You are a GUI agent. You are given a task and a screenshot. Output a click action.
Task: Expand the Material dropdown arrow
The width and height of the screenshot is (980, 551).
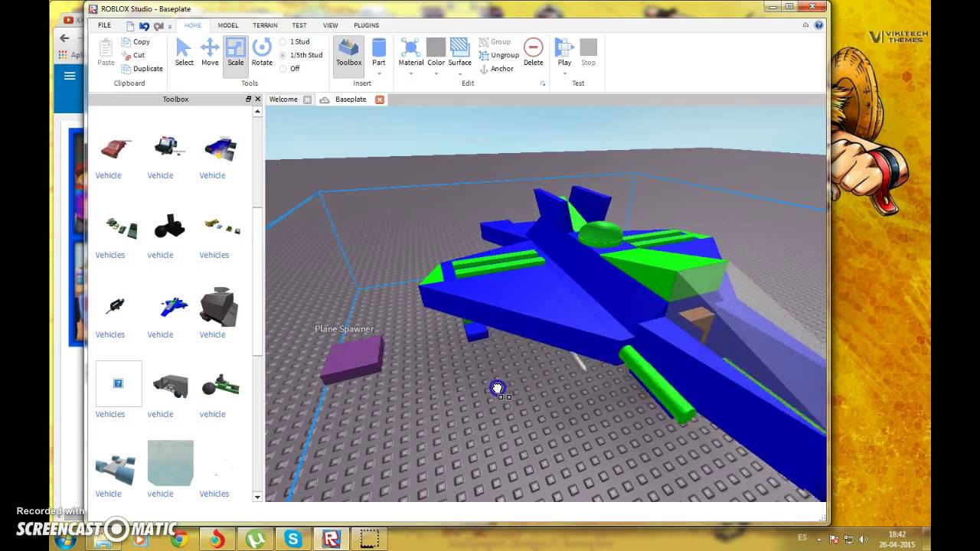click(411, 73)
